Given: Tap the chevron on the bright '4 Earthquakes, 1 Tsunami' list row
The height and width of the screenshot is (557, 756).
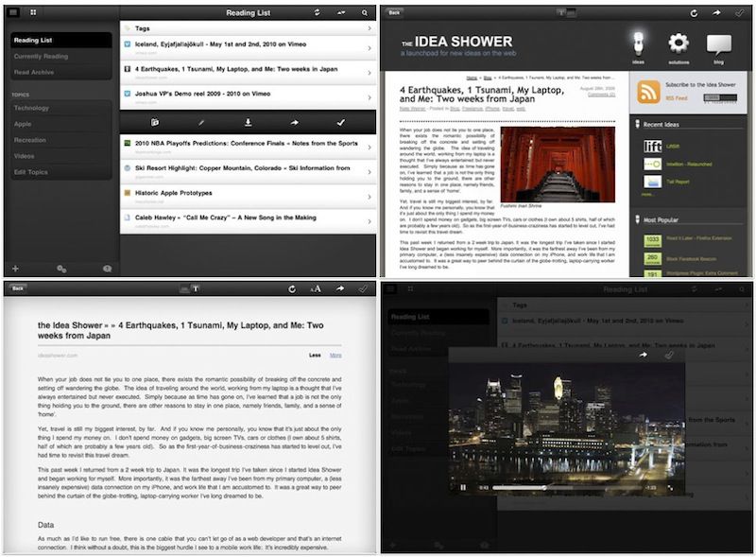Looking at the screenshot, I should [x=369, y=73].
